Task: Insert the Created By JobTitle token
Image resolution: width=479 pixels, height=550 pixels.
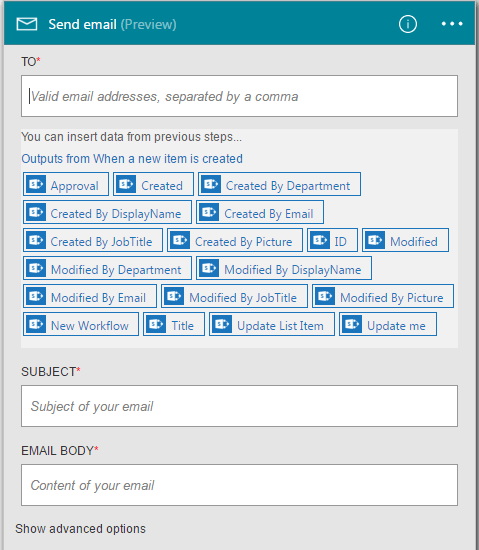Action: pos(93,240)
